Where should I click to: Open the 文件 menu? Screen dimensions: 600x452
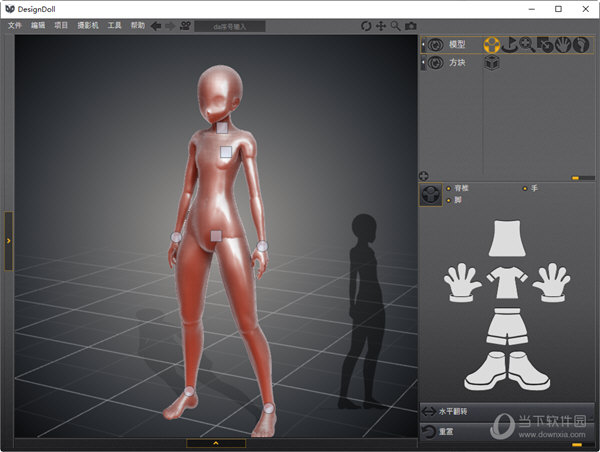[15, 26]
